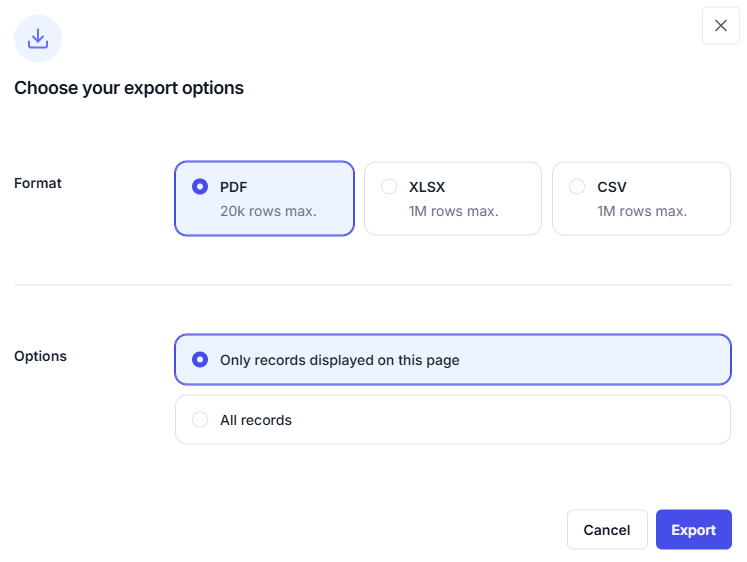Click '1M rows max.' under CSV
The image size is (747, 562).
pyautogui.click(x=642, y=211)
